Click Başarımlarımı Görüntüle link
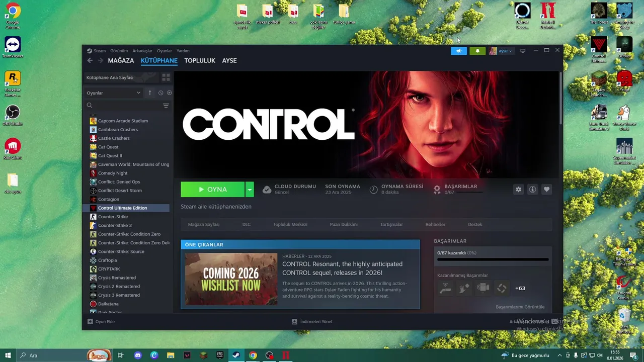The image size is (644, 362). pos(520,307)
